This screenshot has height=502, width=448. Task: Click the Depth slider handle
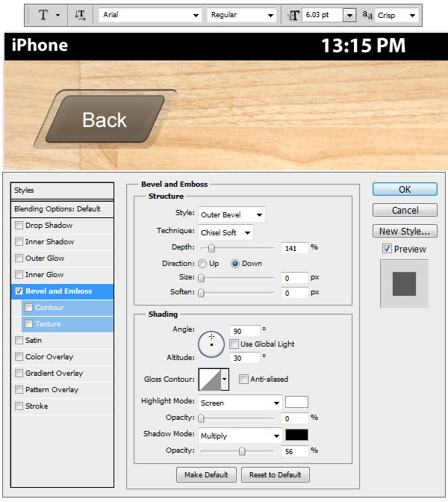click(x=211, y=248)
